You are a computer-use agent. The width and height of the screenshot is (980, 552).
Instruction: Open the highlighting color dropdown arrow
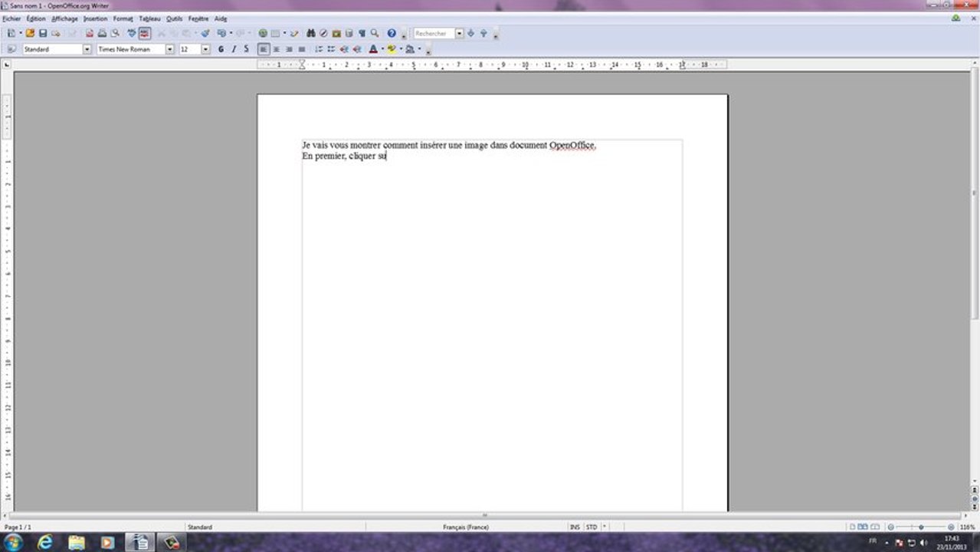[401, 49]
